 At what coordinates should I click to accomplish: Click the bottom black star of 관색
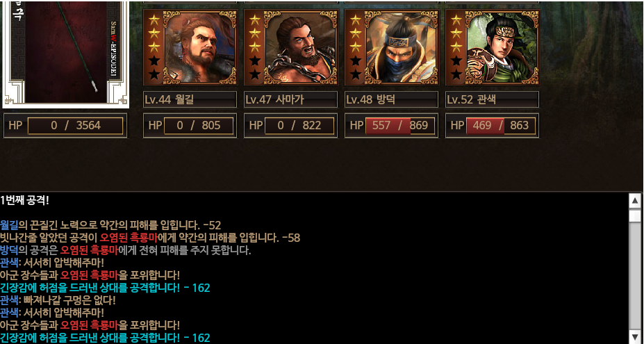click(x=456, y=74)
